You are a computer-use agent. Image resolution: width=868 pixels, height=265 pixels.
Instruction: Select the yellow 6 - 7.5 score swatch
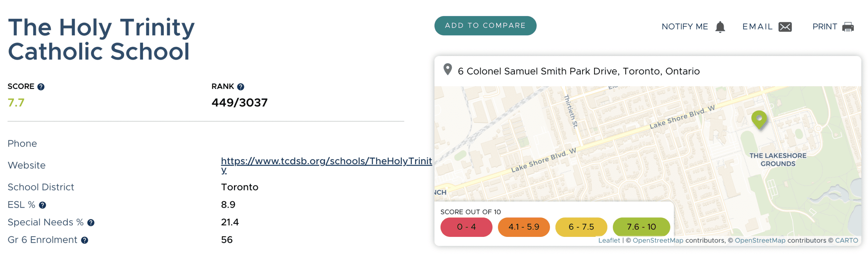click(x=581, y=227)
